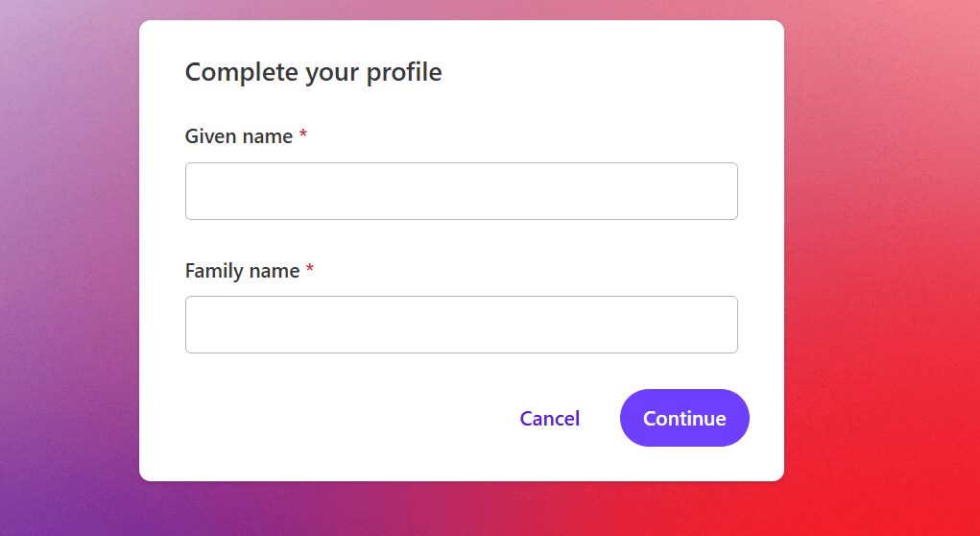Click the pink background above the dialog
The image size is (980, 536).
pyautogui.click(x=461, y=9)
